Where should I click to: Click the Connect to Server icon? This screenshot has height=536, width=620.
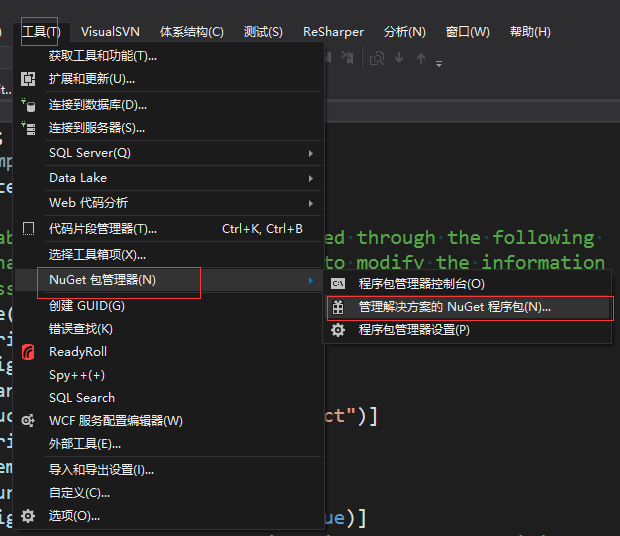tap(28, 128)
